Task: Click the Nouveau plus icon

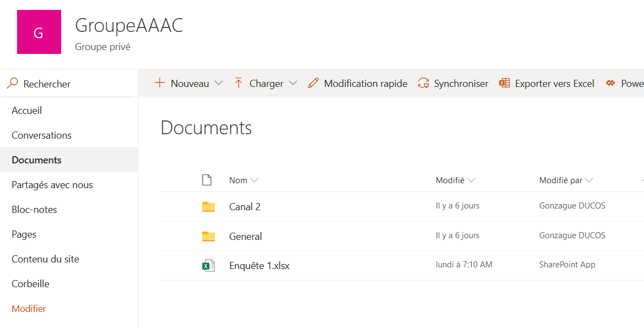Action: click(x=160, y=83)
